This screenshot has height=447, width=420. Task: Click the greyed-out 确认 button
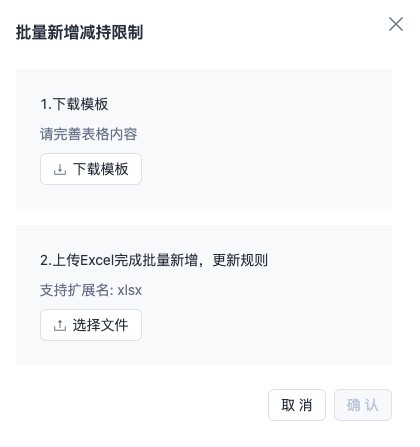point(363,405)
